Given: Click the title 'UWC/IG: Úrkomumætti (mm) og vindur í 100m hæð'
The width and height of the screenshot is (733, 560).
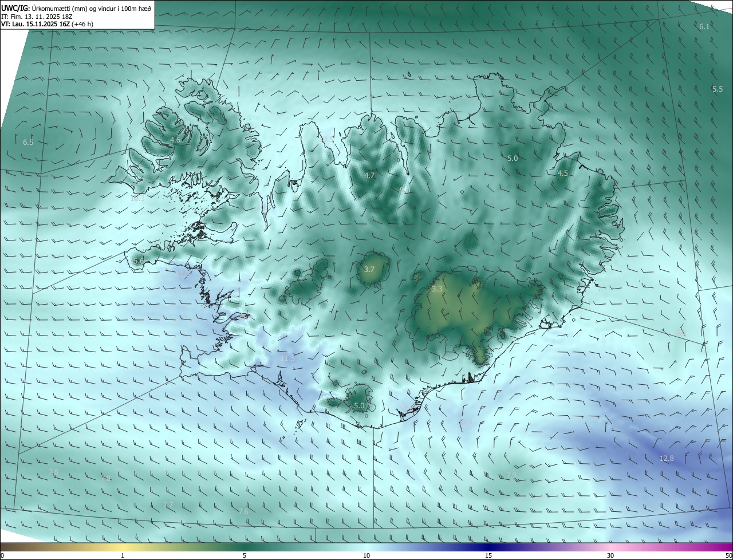Looking at the screenshot, I should click(x=76, y=8).
